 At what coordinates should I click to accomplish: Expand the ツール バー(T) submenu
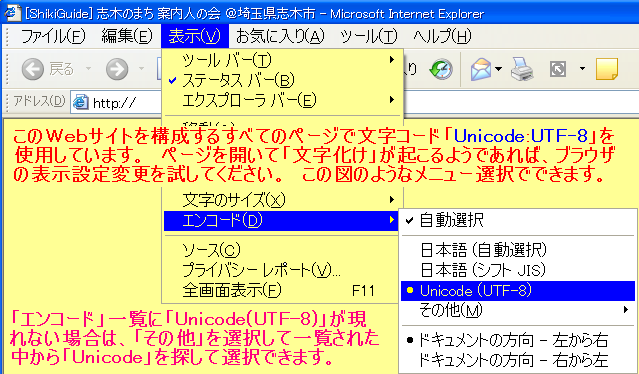coord(282,60)
